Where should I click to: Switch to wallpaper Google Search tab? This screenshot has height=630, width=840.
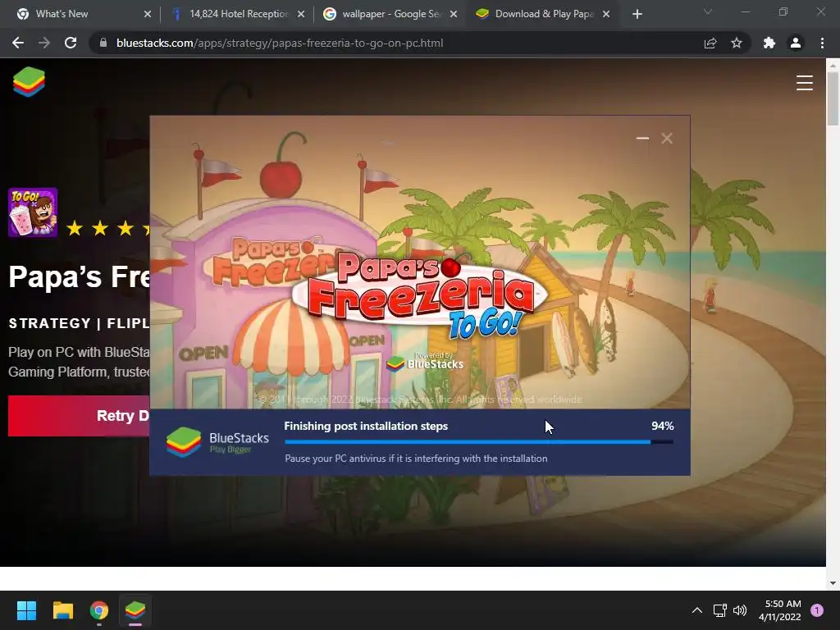(390, 14)
